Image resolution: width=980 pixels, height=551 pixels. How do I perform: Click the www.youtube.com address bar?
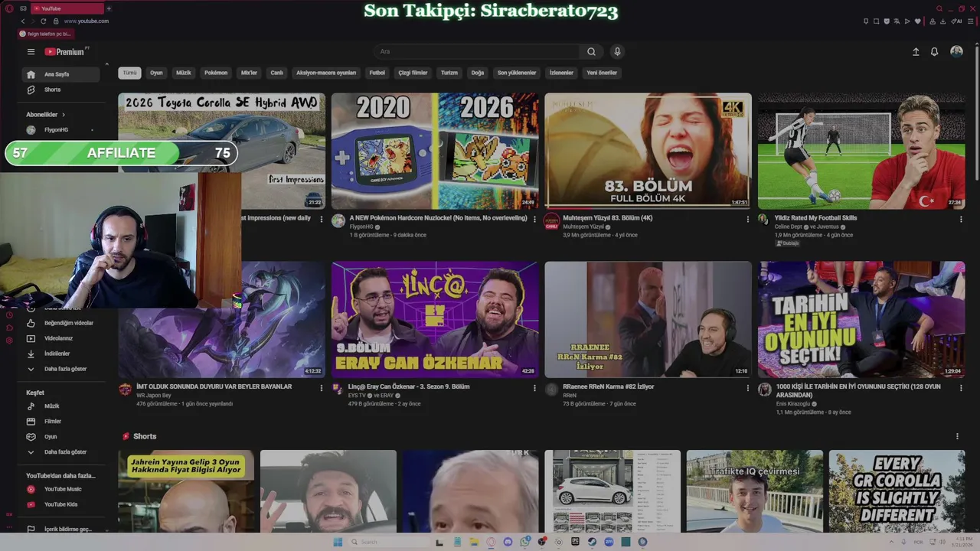87,21
